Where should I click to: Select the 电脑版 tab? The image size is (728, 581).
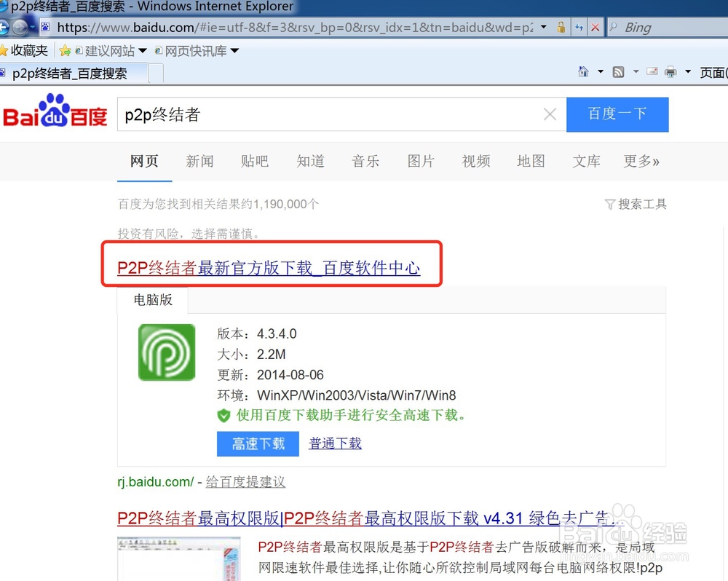point(153,300)
